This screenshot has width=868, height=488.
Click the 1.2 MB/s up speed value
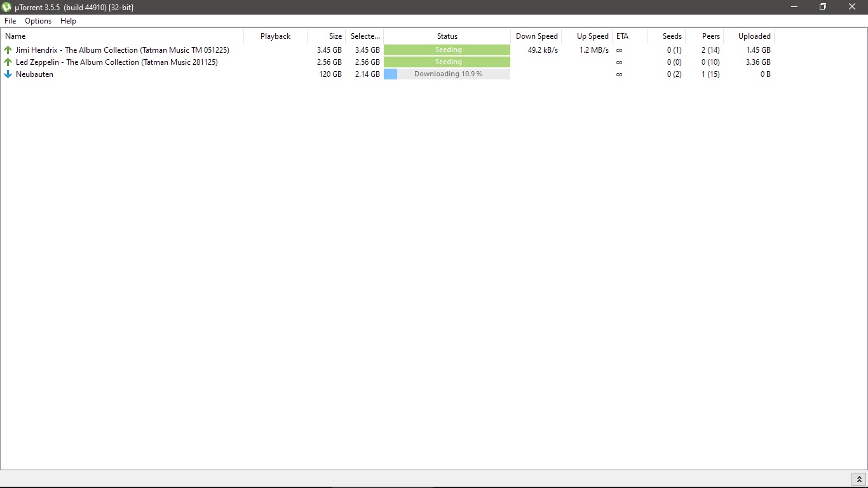tap(594, 50)
